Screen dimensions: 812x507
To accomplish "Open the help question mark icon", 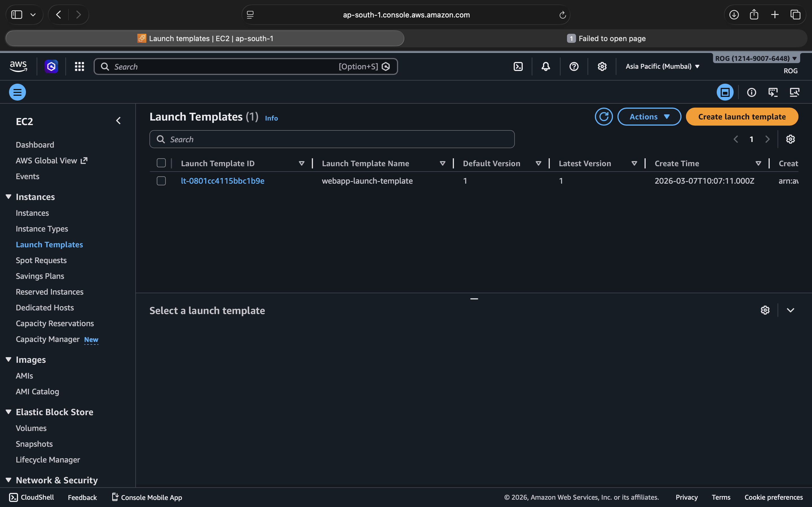I will [x=574, y=66].
